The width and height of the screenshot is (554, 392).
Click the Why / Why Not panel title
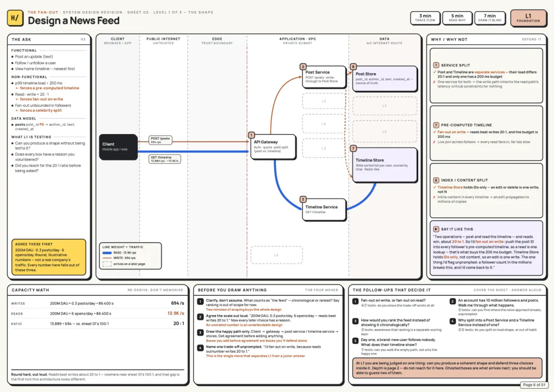pos(449,39)
